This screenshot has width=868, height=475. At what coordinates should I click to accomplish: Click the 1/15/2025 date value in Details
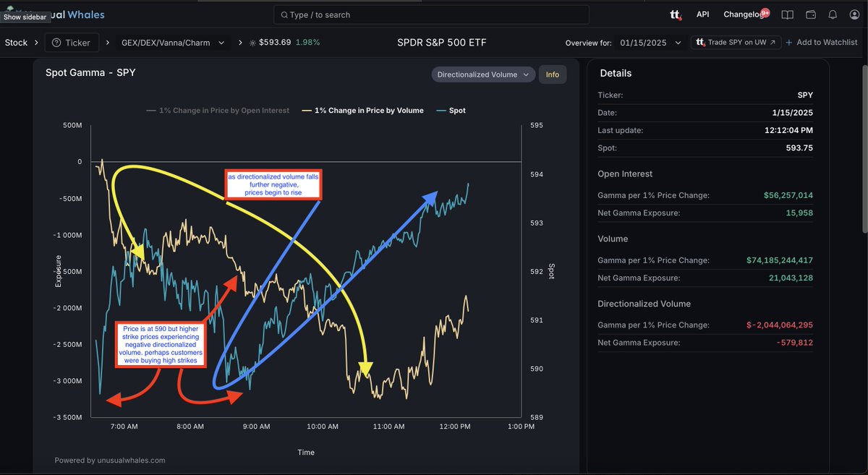pos(792,113)
